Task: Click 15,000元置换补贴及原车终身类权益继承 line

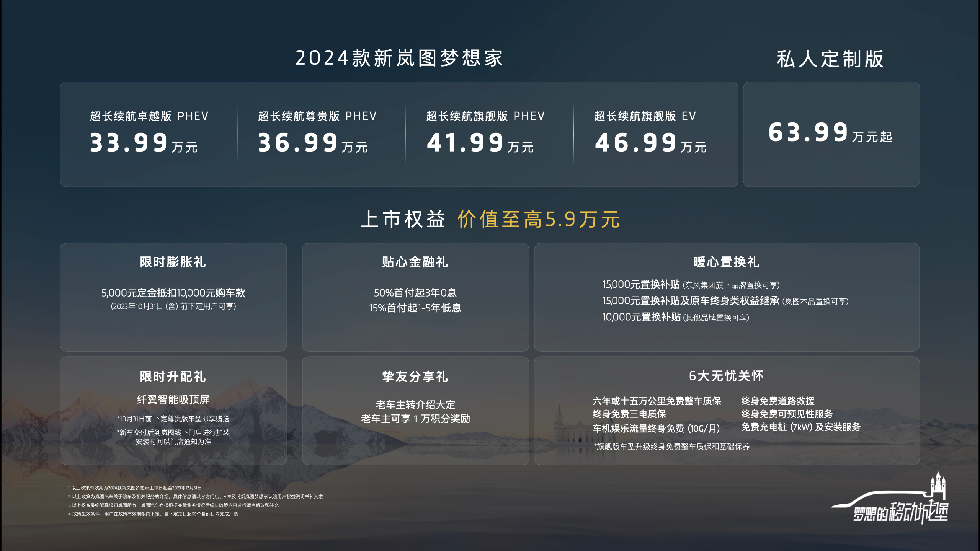Action: [x=725, y=301]
